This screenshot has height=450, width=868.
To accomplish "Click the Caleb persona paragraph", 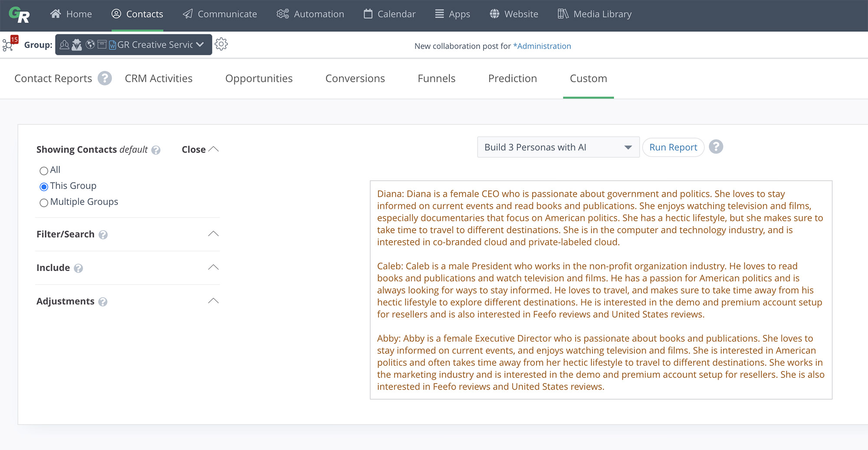I will click(x=600, y=290).
